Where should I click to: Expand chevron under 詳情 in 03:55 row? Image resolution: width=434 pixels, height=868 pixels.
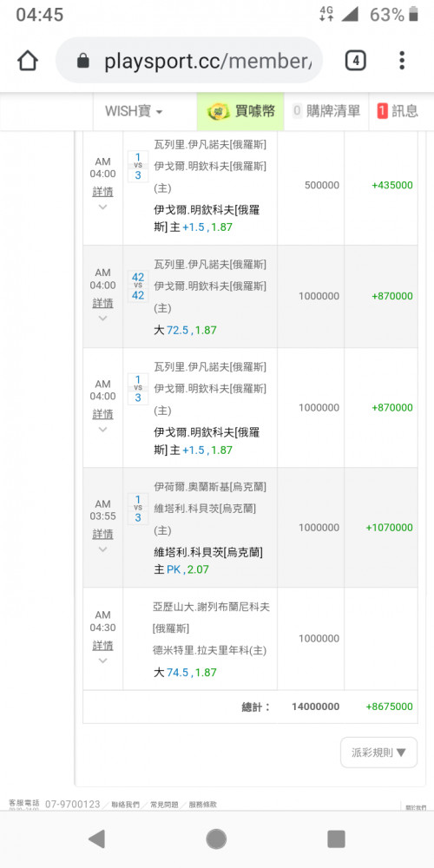pos(103,549)
